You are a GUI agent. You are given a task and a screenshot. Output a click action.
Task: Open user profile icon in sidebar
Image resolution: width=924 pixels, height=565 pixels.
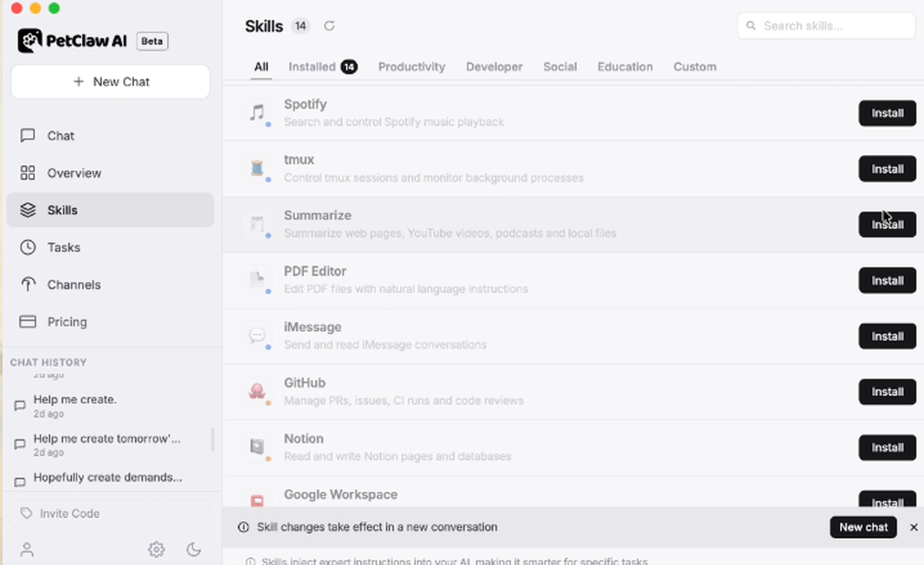point(27,549)
